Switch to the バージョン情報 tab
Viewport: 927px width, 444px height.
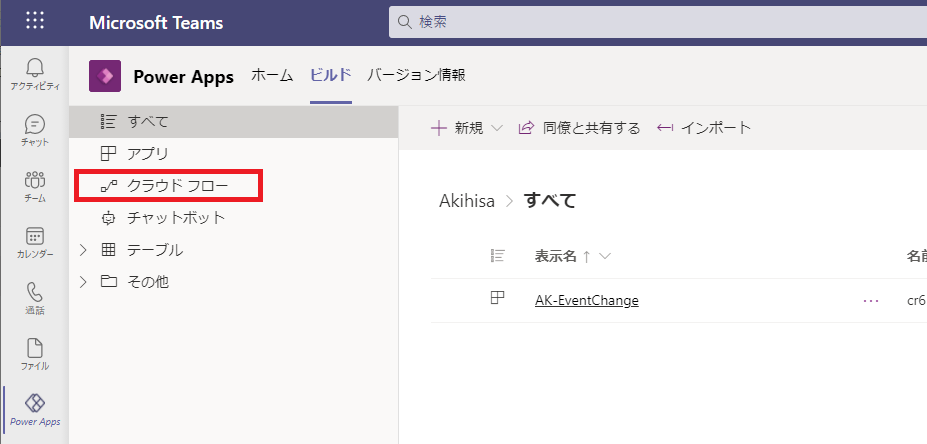point(416,76)
